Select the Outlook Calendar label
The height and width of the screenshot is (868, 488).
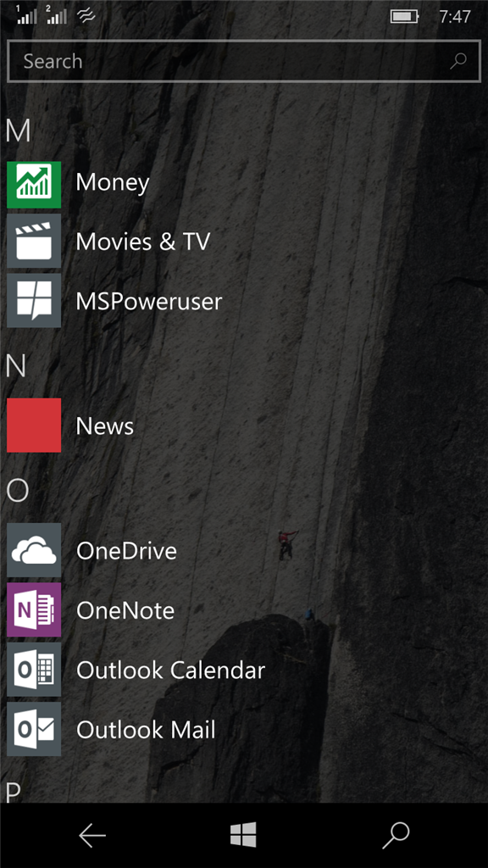click(x=171, y=670)
